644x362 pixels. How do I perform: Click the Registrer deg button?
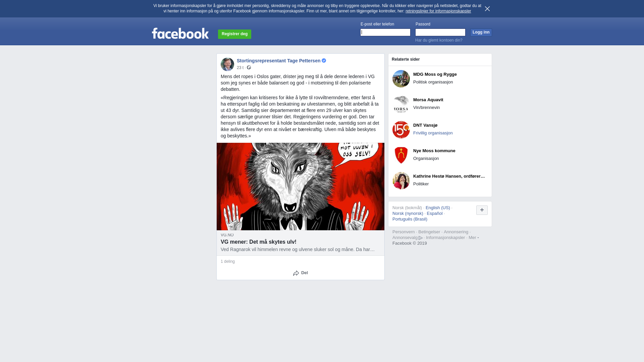[x=234, y=34]
